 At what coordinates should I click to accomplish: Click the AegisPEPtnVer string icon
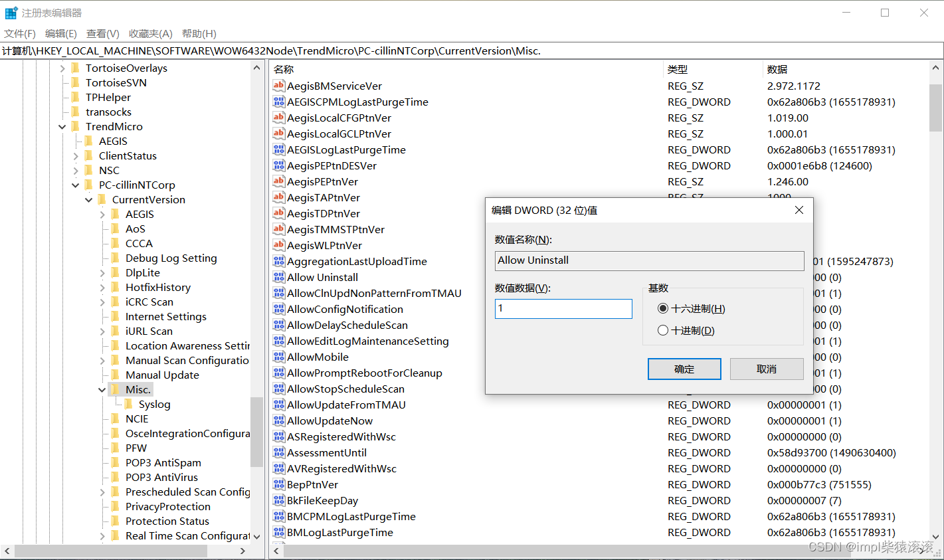click(x=279, y=181)
